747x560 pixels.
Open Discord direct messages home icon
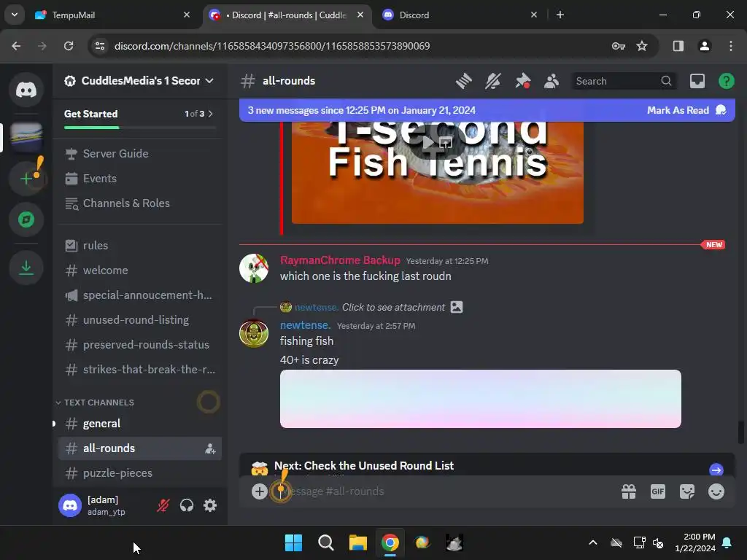[26, 90]
